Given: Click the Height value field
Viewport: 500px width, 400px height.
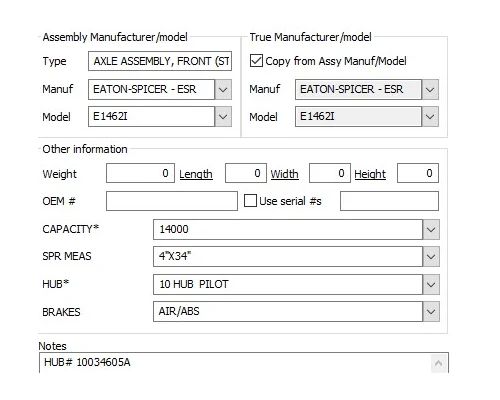Looking at the screenshot, I should (418, 173).
